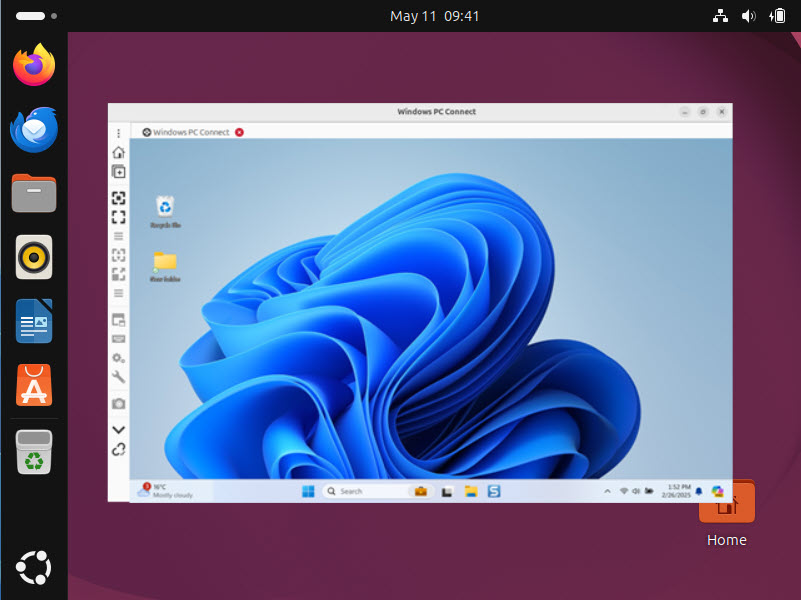Toggle scaled mode in sidebar
This screenshot has width=801, height=600.
[119, 274]
